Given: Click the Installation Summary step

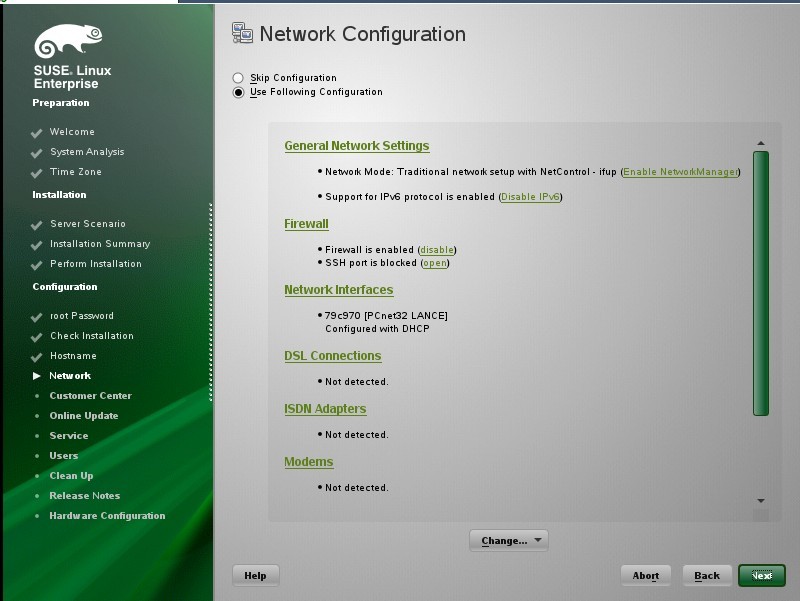Looking at the screenshot, I should tap(100, 244).
